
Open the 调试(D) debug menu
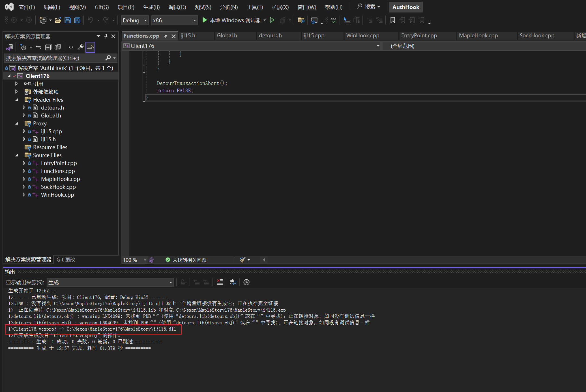pos(177,7)
